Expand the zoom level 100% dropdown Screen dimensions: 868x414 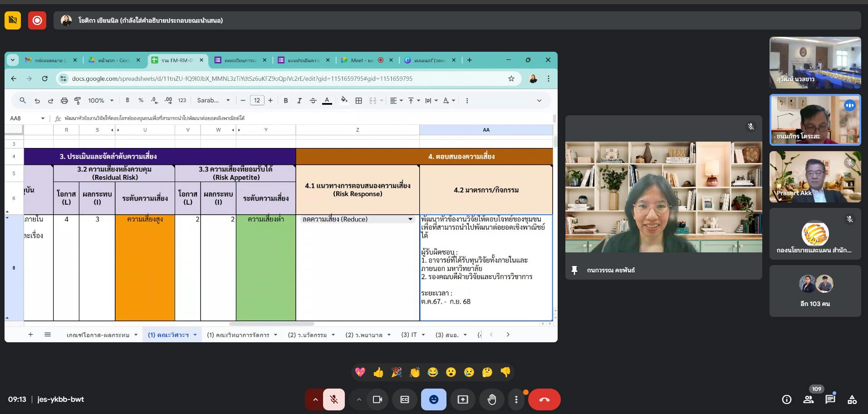pyautogui.click(x=101, y=100)
